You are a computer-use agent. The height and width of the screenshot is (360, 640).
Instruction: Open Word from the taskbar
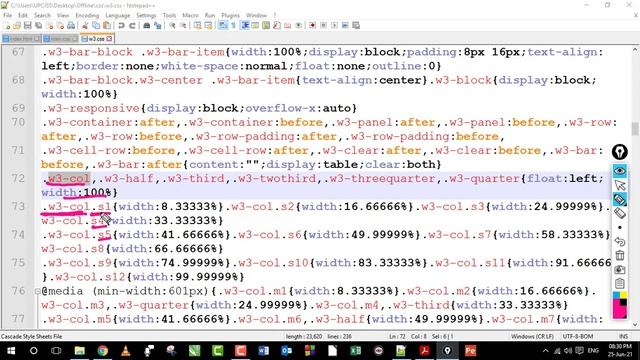click(263, 351)
